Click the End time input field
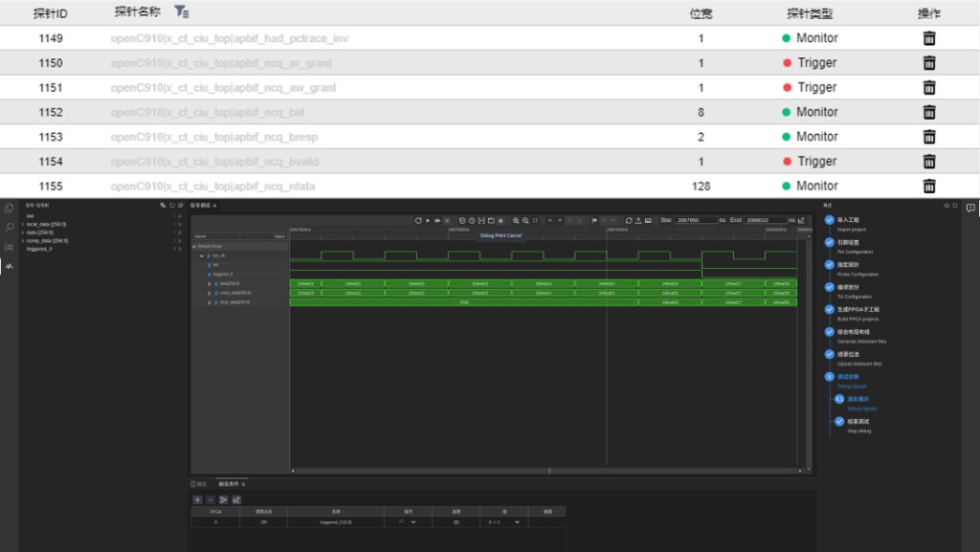Screen dimensions: 980x552 [765, 220]
